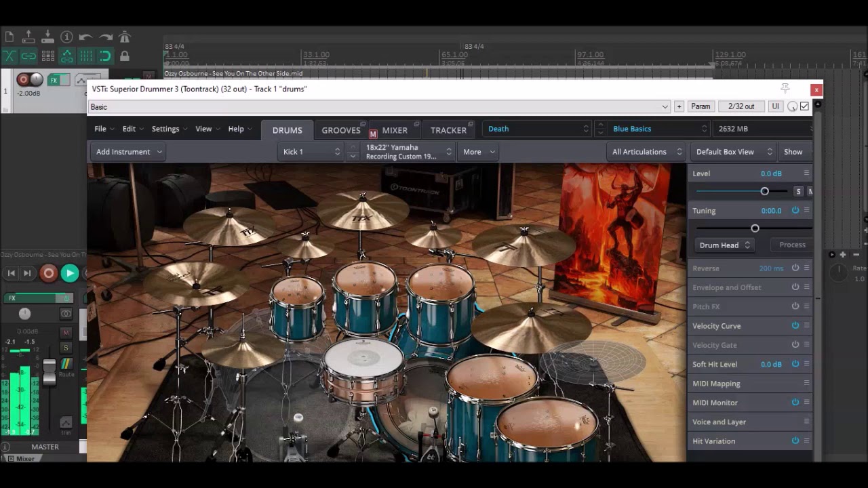868x488 pixels.
Task: Open the Blue Basics preset dropdown
Action: [659, 129]
